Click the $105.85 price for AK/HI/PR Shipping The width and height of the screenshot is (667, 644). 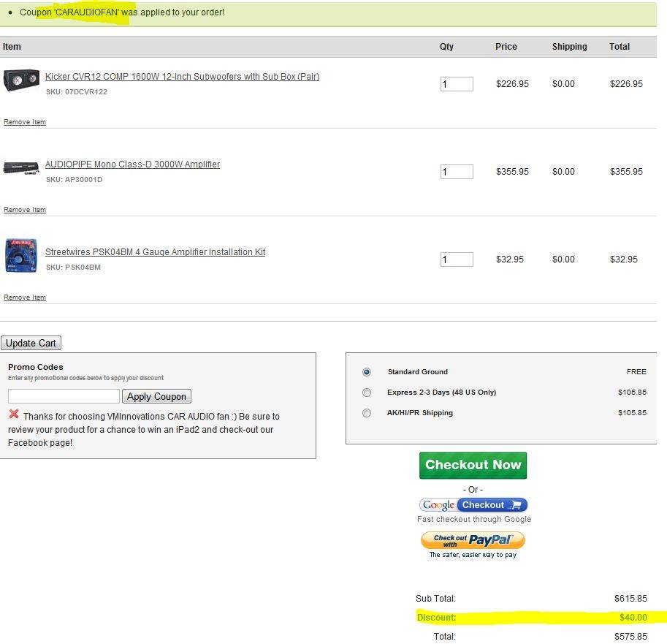tap(632, 413)
